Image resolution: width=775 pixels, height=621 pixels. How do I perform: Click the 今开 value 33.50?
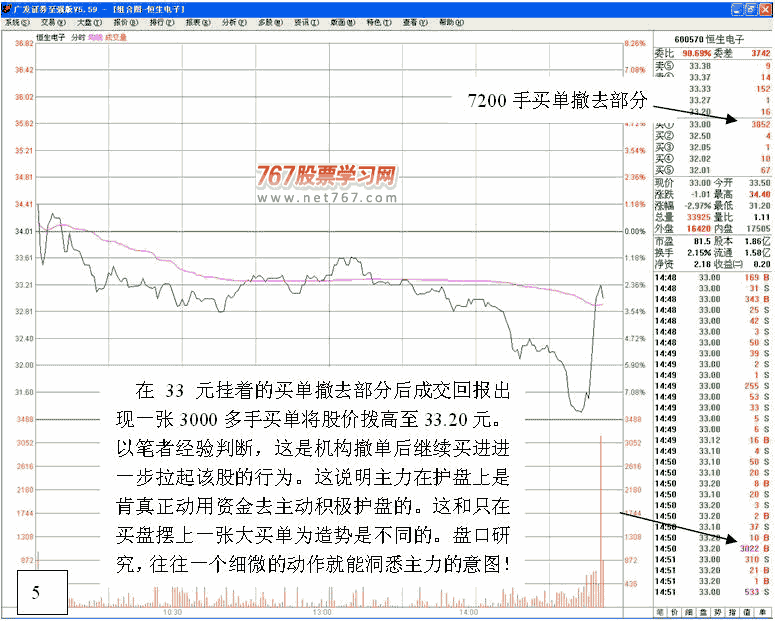760,183
